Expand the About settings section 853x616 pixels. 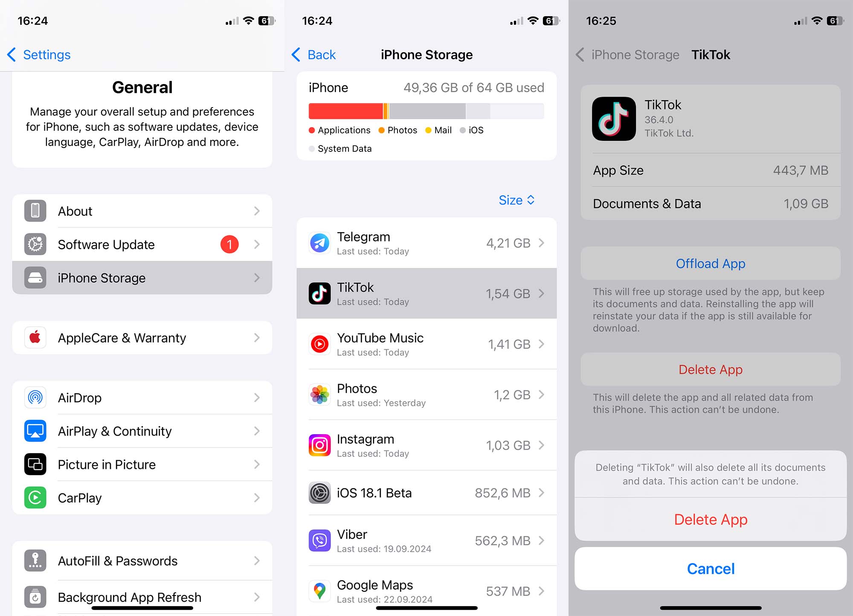pos(142,211)
